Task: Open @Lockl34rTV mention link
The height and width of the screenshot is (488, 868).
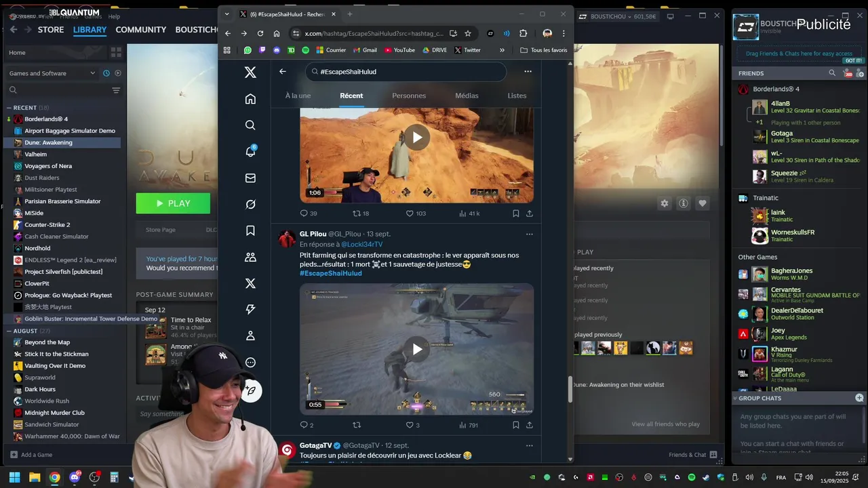Action: (x=361, y=244)
